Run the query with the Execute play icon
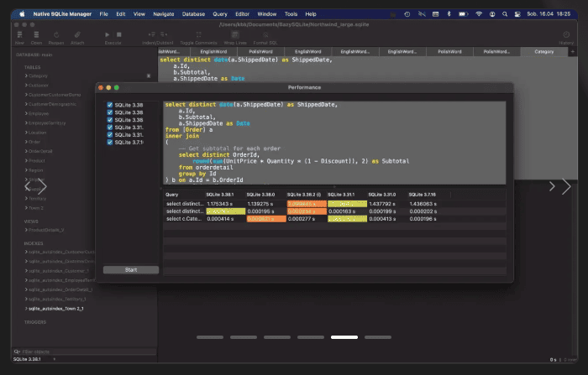This screenshot has height=375, width=588. coord(108,35)
